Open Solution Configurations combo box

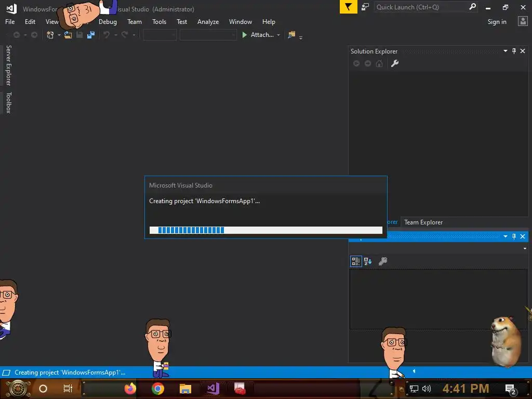159,35
